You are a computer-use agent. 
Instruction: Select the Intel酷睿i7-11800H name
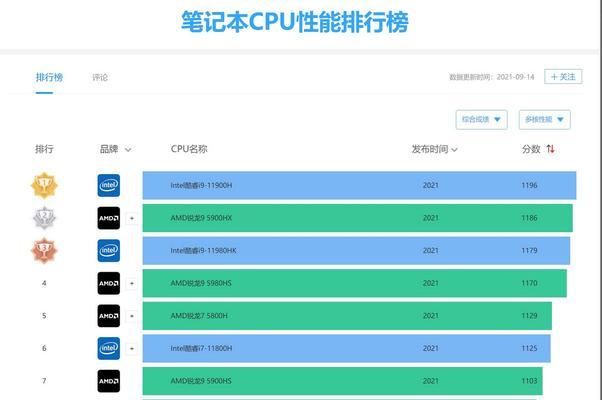click(201, 348)
